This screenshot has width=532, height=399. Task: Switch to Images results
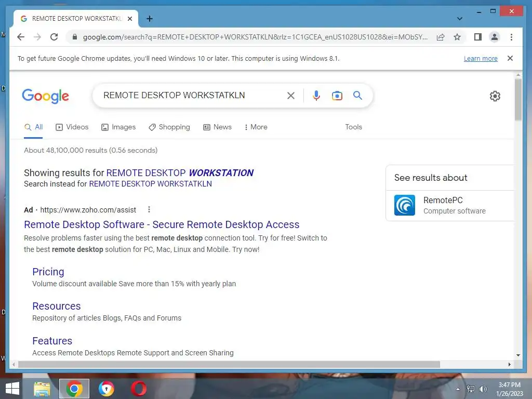[118, 127]
